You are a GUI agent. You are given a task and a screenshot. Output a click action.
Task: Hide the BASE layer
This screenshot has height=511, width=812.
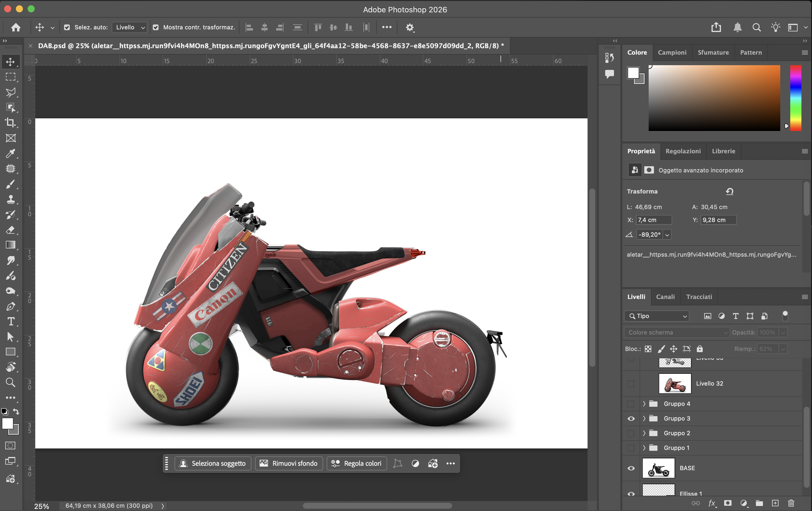click(x=631, y=468)
